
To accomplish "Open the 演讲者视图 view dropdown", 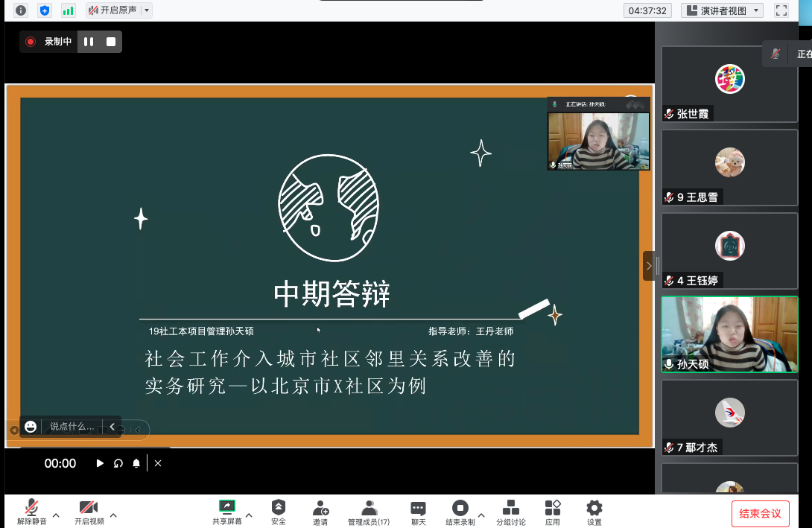I will pyautogui.click(x=723, y=10).
